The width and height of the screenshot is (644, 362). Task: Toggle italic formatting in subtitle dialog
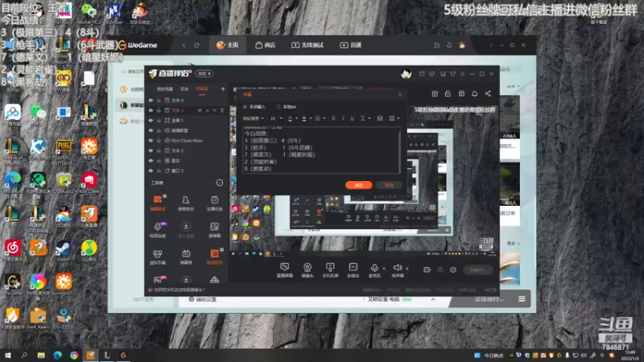coord(343,118)
